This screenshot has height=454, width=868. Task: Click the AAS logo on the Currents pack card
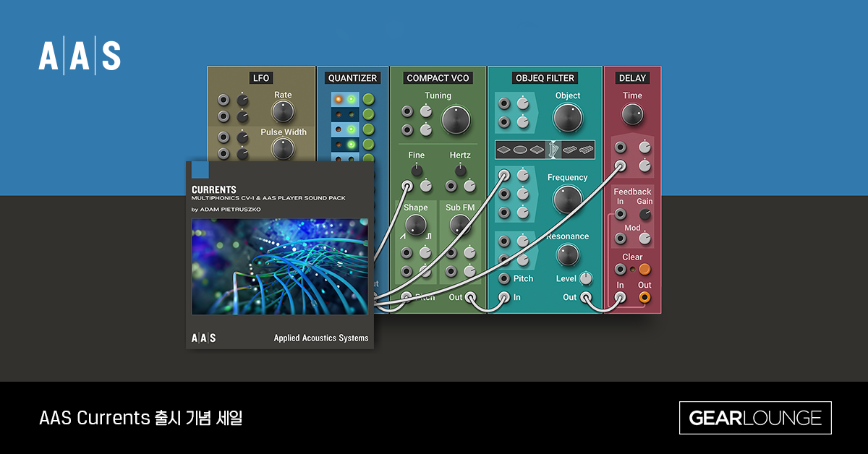[x=203, y=337]
